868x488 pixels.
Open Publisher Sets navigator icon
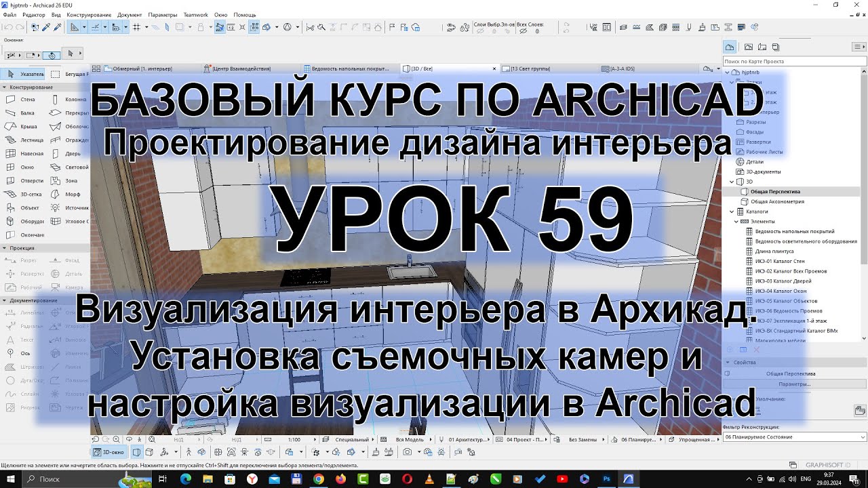point(776,47)
